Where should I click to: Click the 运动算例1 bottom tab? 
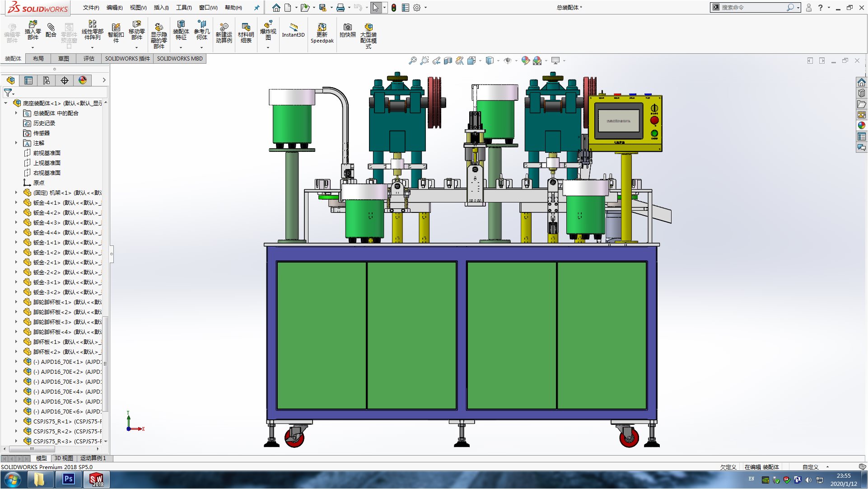(93, 458)
